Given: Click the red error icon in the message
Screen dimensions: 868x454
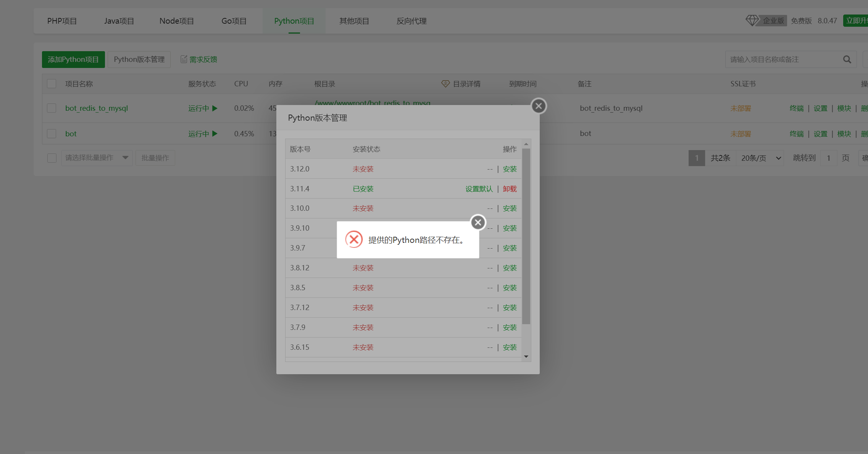Looking at the screenshot, I should 354,239.
